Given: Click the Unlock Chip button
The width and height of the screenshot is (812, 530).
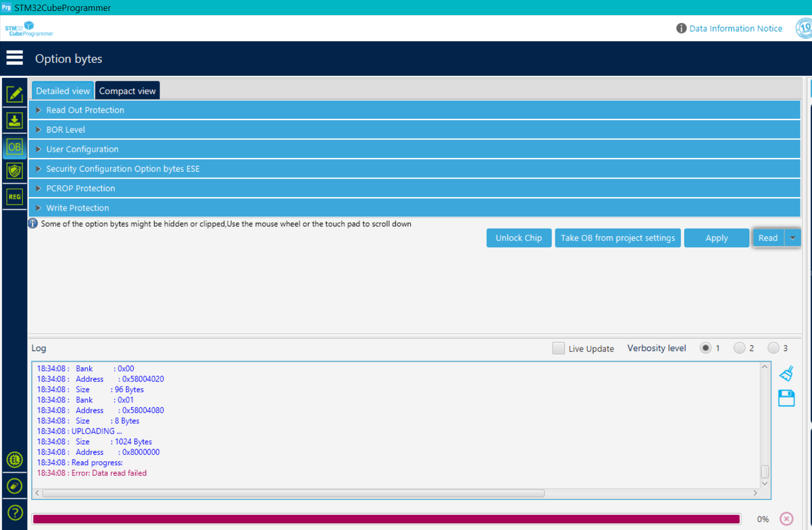Looking at the screenshot, I should tap(518, 238).
